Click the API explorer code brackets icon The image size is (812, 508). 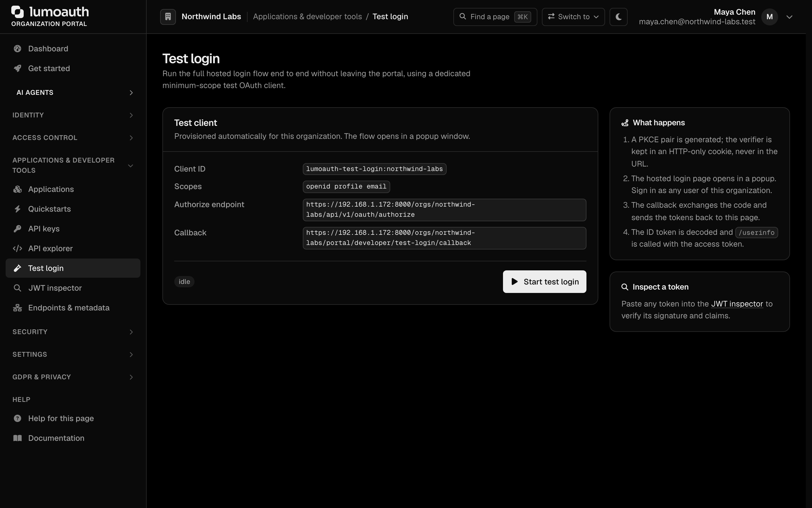(x=17, y=249)
